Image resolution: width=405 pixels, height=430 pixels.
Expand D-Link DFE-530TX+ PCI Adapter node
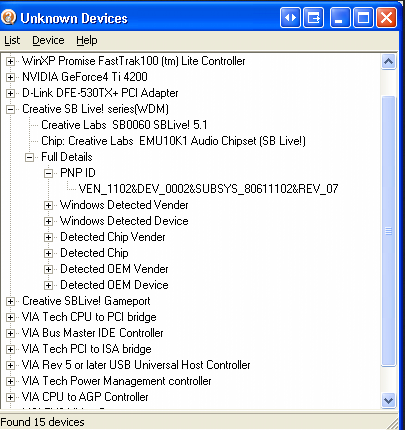pos(10,93)
